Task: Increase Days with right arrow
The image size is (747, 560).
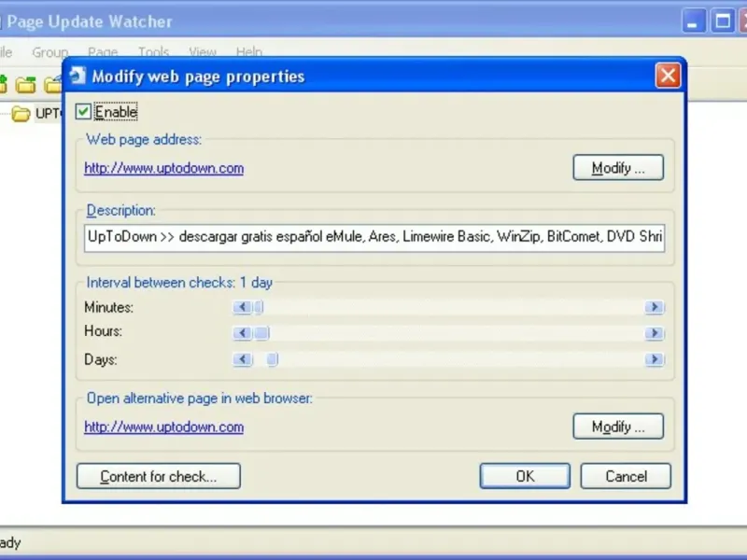Action: click(x=655, y=359)
